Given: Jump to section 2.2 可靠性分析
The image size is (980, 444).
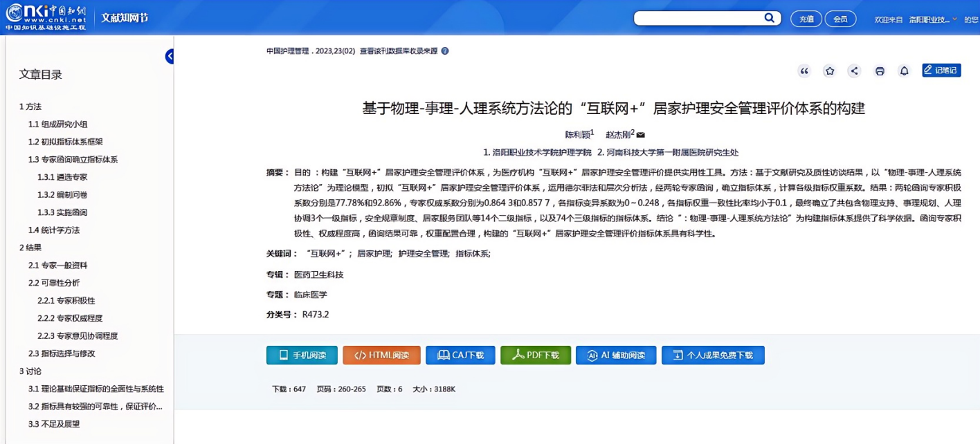Looking at the screenshot, I should point(54,283).
